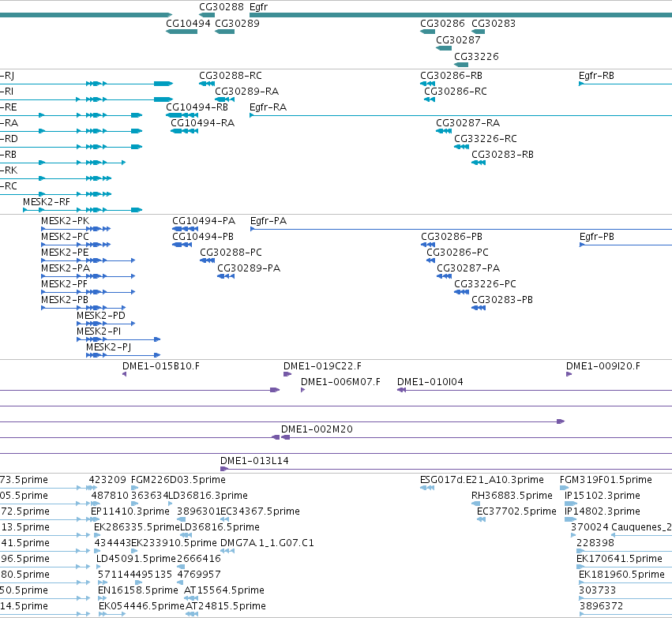
Task: Select protein CG10494-PB
Action: 203,237
